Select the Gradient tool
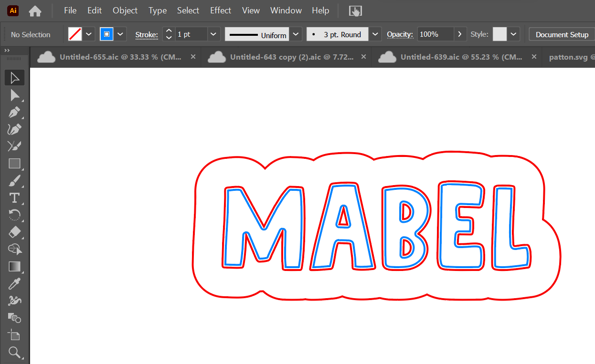Viewport: 595px width, 364px height. (x=14, y=266)
